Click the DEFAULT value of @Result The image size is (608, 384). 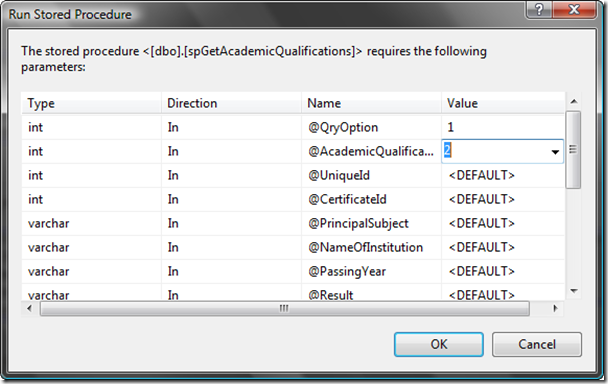[503, 292]
